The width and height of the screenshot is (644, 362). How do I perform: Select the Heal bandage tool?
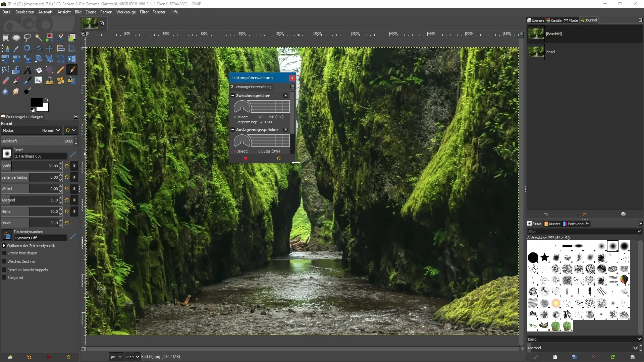(61, 81)
